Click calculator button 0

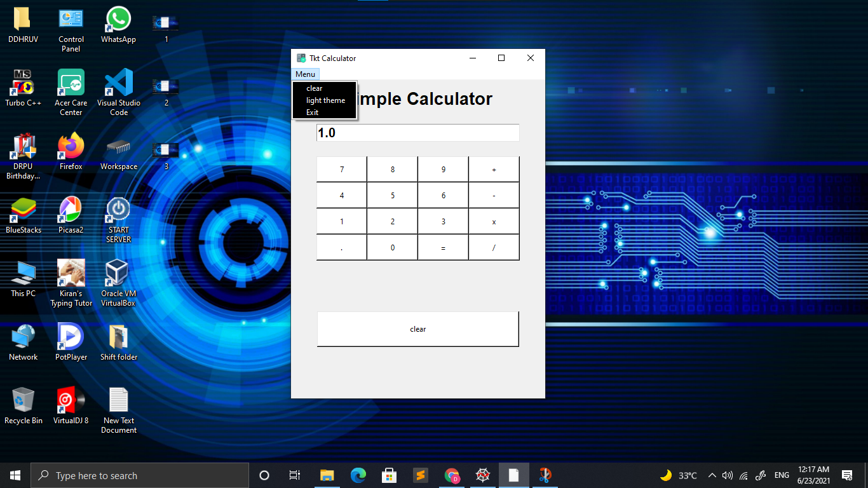click(393, 248)
